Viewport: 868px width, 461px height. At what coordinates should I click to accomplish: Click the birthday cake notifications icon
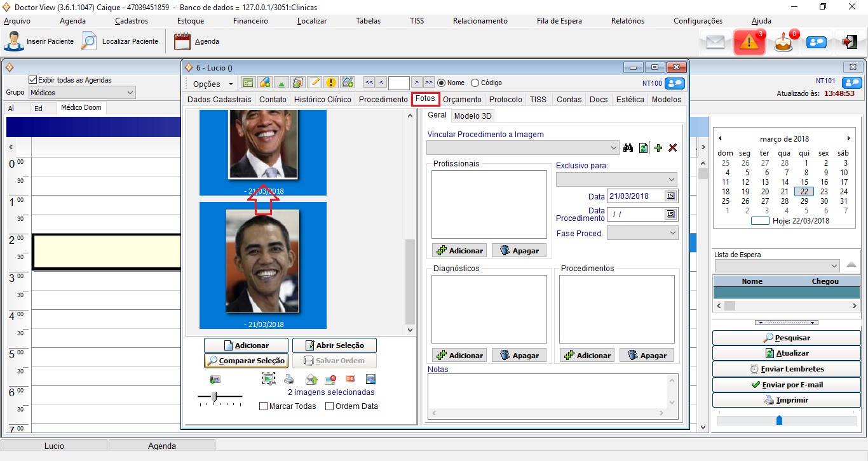(x=783, y=42)
